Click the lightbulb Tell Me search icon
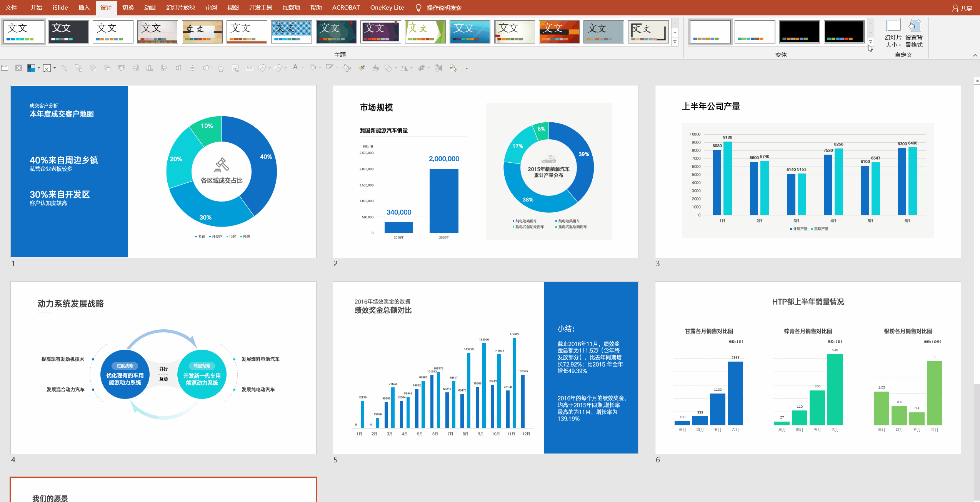The height and width of the screenshot is (502, 980). pos(418,8)
